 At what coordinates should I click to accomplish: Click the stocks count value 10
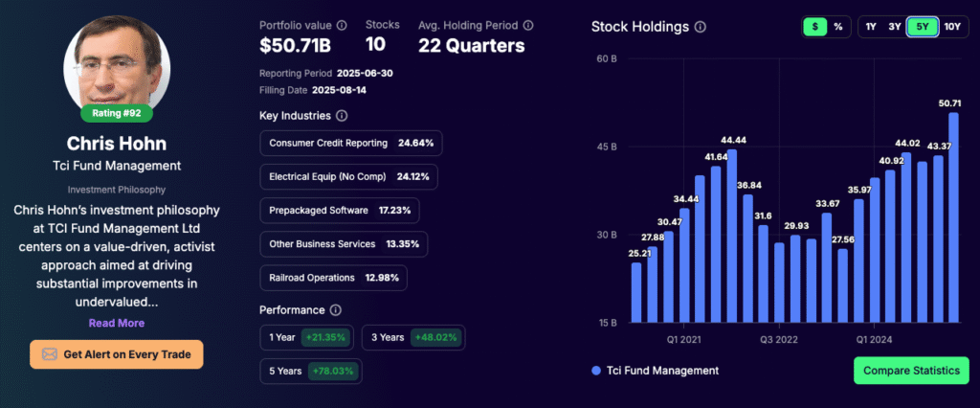(375, 44)
